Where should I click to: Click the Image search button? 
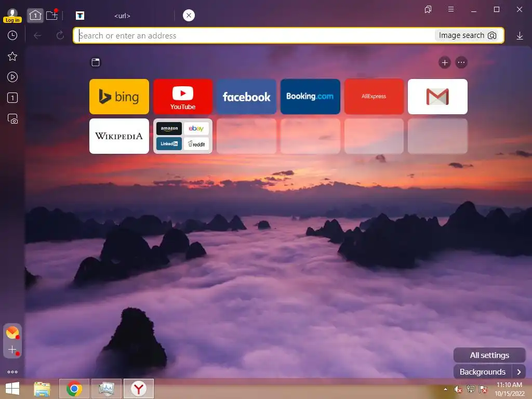[468, 35]
